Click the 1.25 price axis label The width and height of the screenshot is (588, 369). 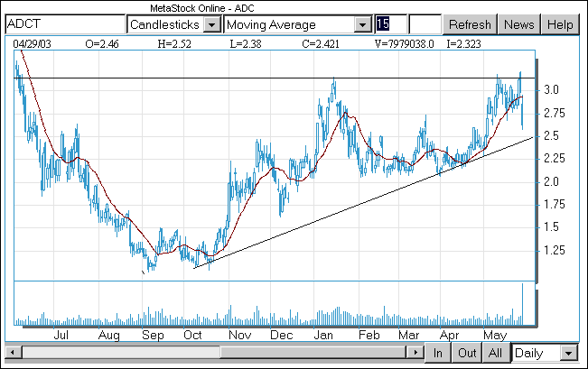[x=555, y=250]
